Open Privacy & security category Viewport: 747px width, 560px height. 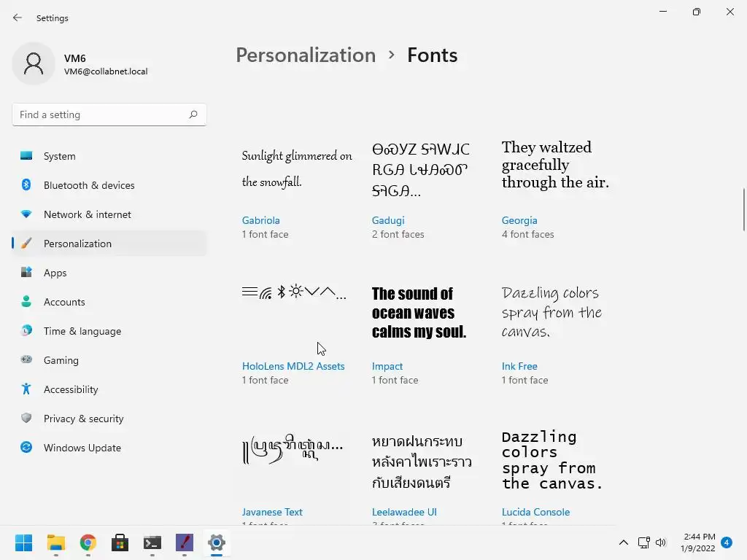[x=109, y=418]
